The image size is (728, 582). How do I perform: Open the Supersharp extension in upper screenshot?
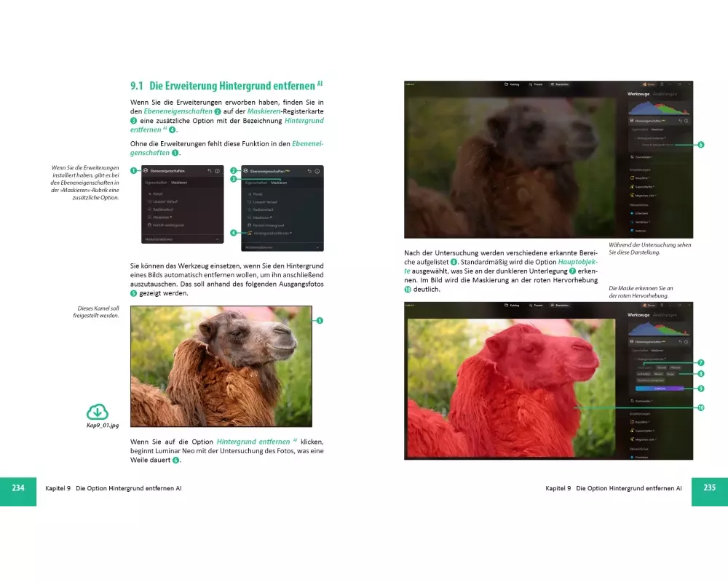642,186
